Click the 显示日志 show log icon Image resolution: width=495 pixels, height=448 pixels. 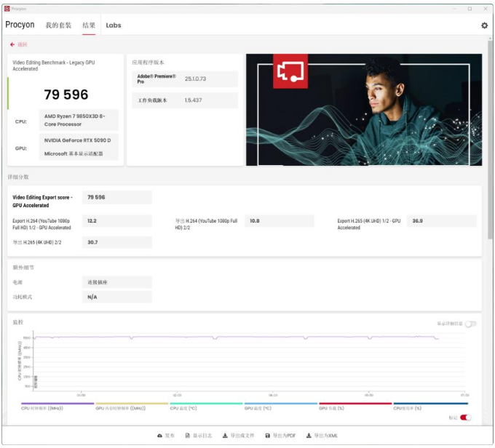point(188,436)
